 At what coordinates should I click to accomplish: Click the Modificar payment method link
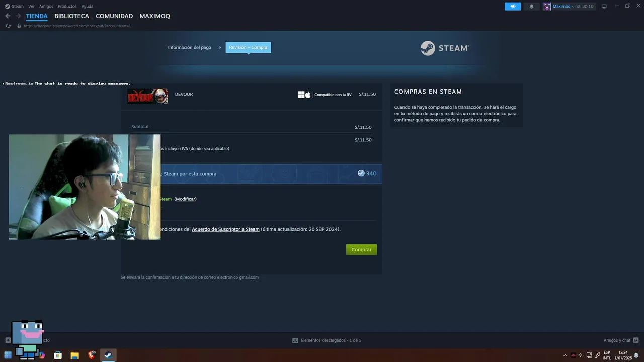[185, 199]
